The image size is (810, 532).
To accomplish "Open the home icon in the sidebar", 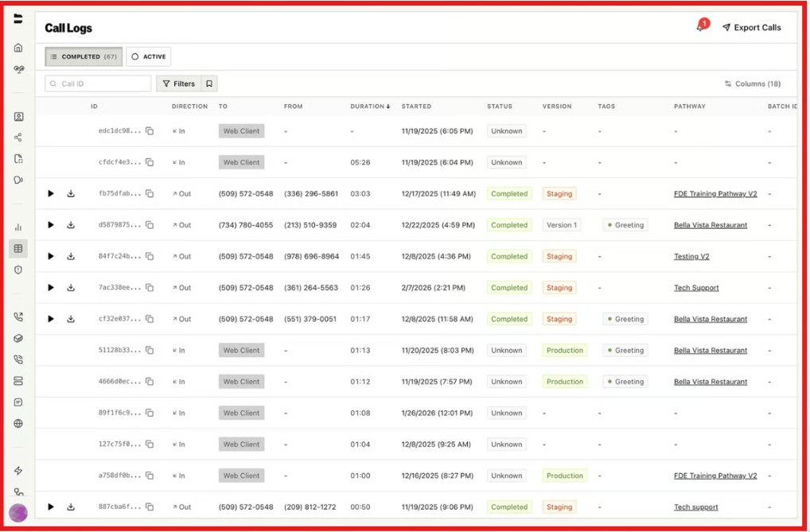I will (x=18, y=48).
